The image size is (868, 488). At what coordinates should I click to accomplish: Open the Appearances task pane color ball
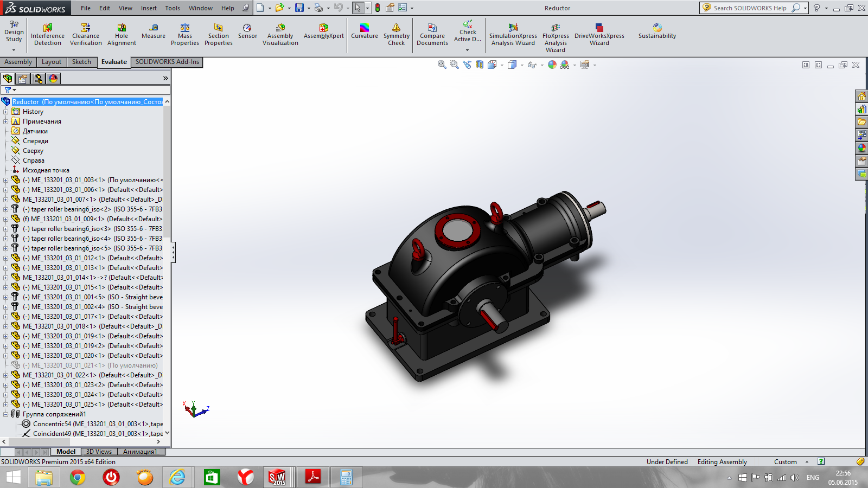[861, 148]
